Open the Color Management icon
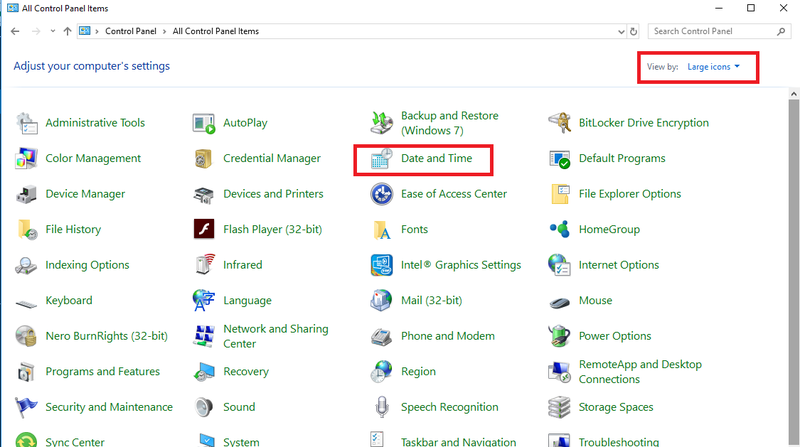 click(x=26, y=159)
